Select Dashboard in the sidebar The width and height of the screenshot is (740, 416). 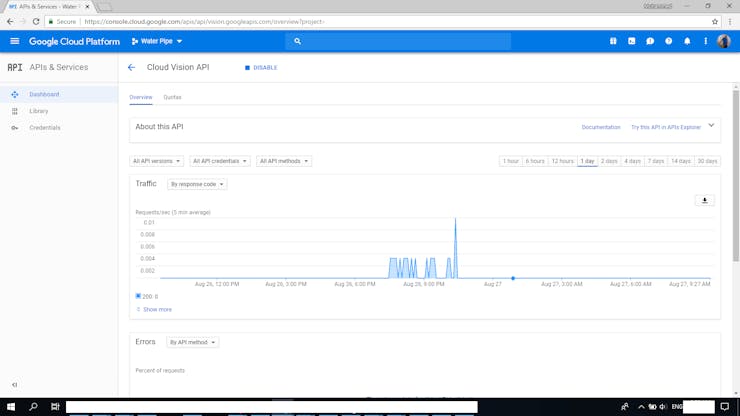(x=59, y=94)
